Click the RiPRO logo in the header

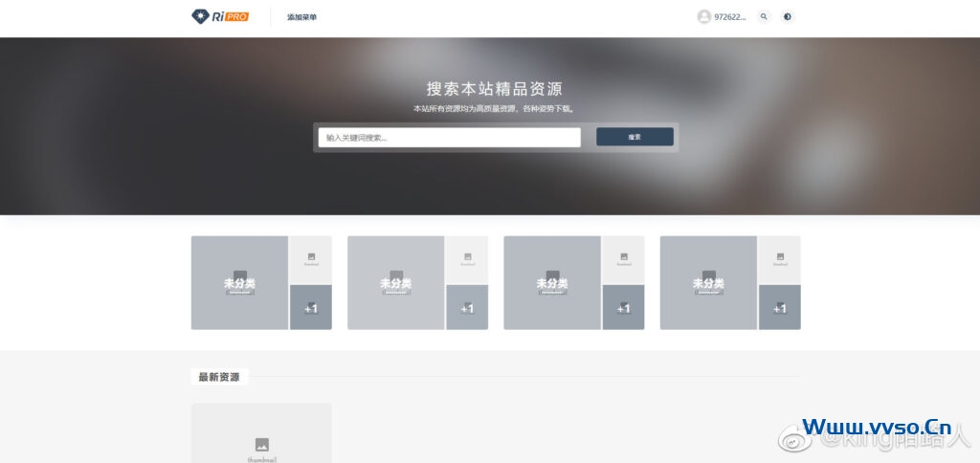tap(220, 16)
